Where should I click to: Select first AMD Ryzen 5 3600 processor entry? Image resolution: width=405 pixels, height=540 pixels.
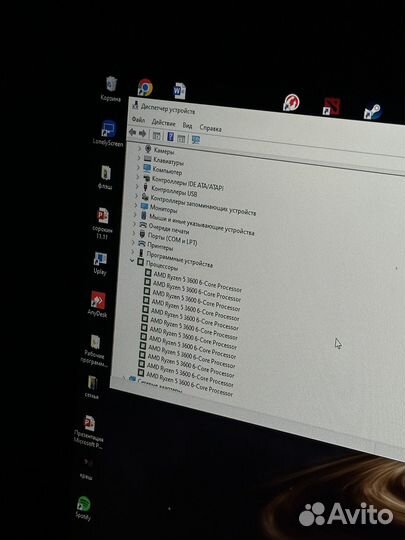[x=197, y=282]
